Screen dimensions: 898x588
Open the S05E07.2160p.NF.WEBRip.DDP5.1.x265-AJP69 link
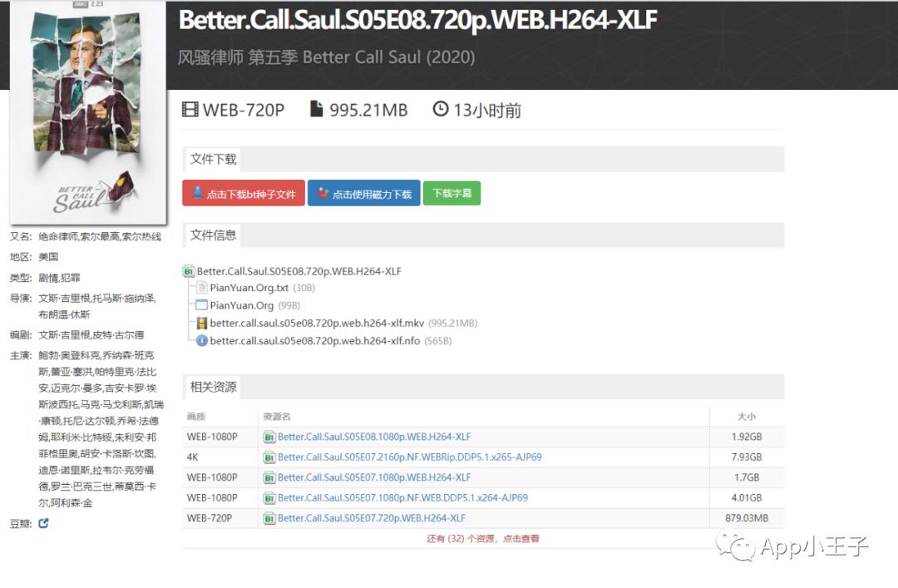click(x=409, y=457)
